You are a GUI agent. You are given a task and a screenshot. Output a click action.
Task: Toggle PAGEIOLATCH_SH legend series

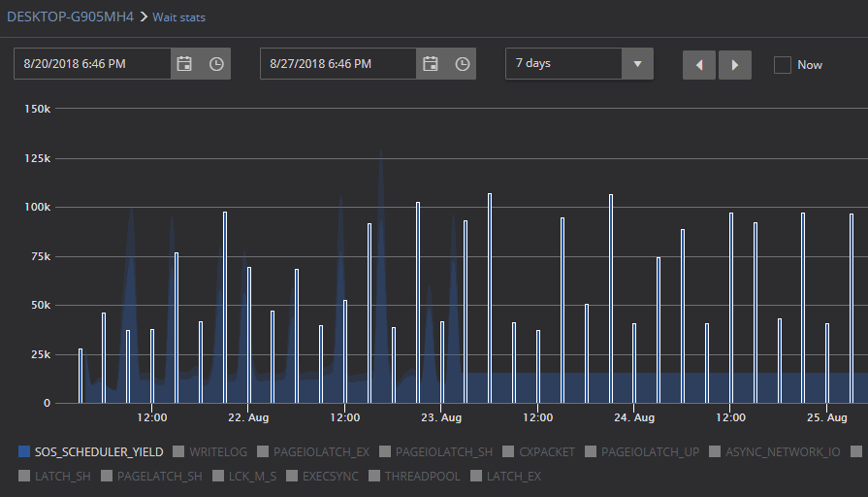point(436,451)
